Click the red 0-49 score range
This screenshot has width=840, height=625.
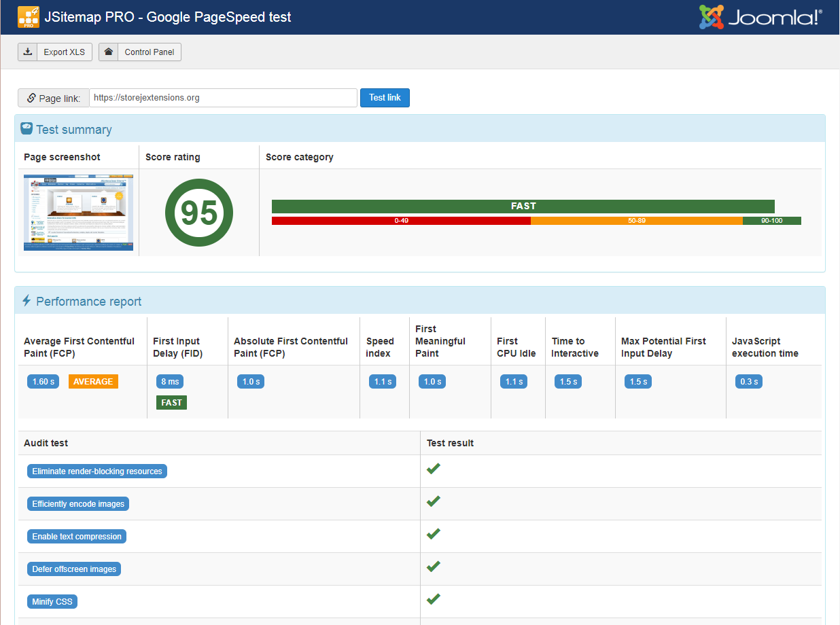point(401,221)
